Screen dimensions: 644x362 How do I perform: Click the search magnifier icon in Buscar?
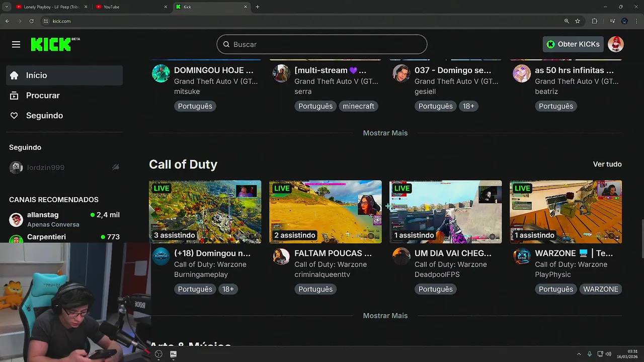[226, 44]
